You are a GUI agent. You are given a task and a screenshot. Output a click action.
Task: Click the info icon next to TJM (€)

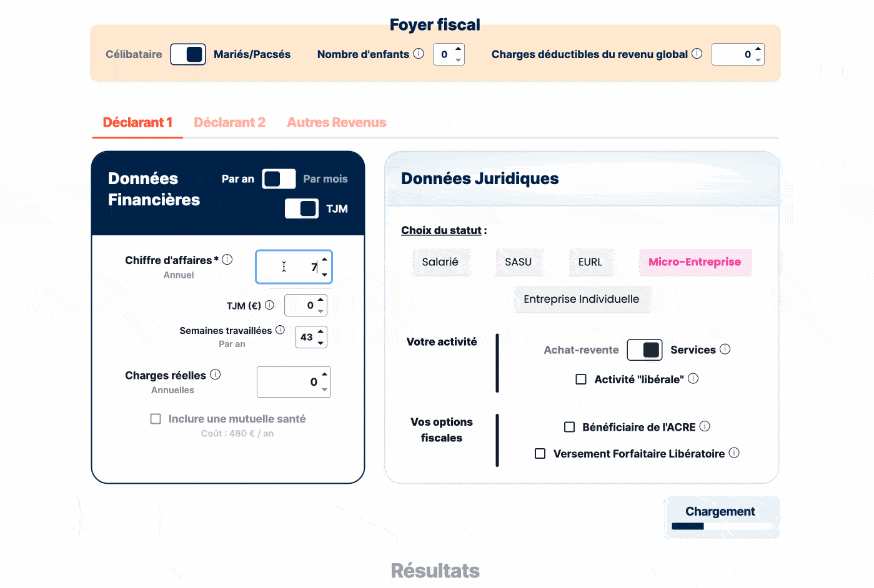[269, 305]
